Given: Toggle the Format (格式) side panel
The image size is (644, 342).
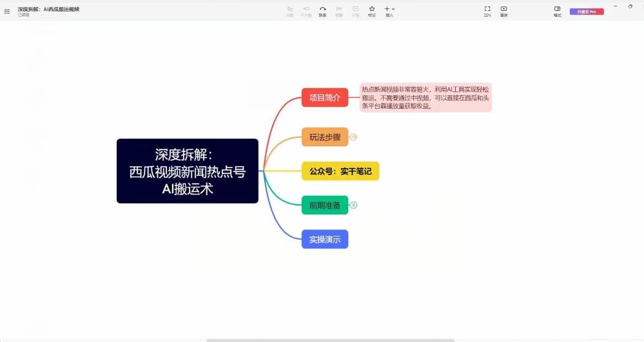Looking at the screenshot, I should click(557, 10).
